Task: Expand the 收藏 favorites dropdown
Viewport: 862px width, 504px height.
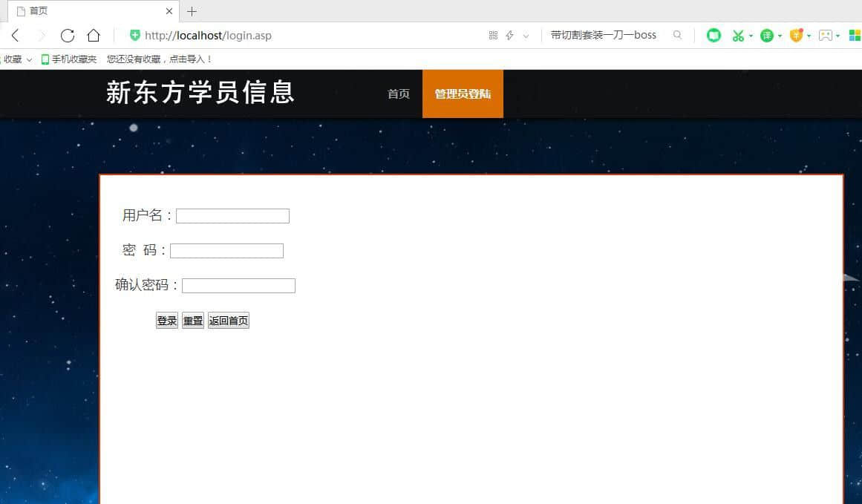Action: [x=17, y=59]
